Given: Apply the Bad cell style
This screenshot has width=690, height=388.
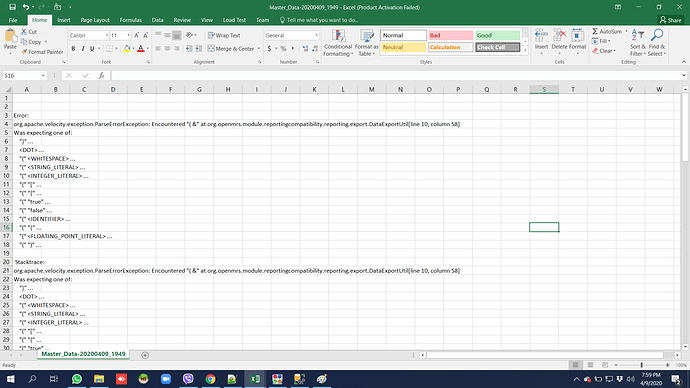Looking at the screenshot, I should tap(451, 35).
